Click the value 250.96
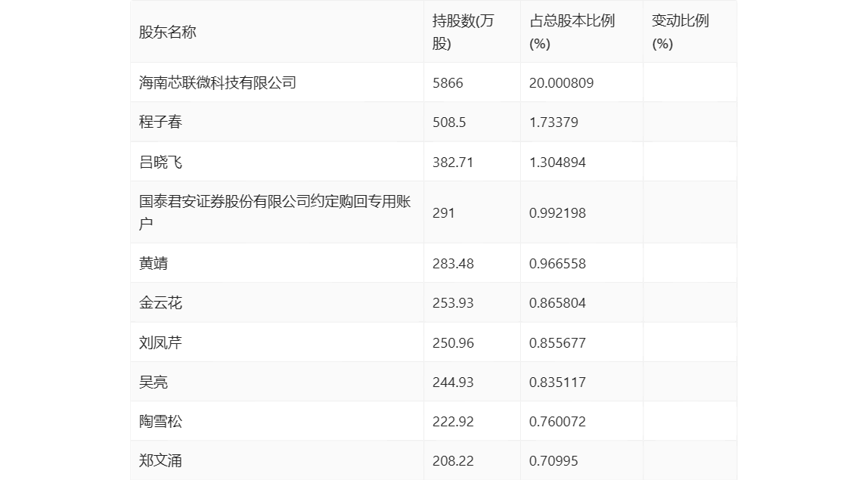 (x=453, y=342)
